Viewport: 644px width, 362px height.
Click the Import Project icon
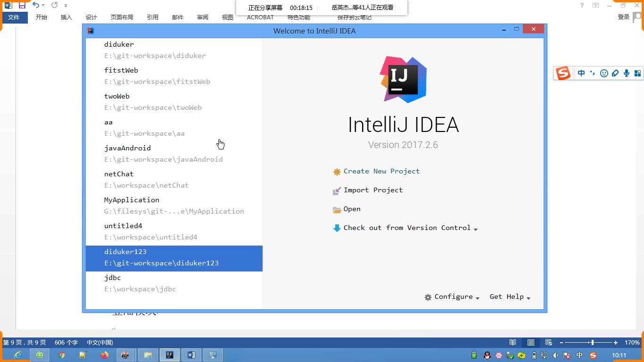pyautogui.click(x=337, y=190)
